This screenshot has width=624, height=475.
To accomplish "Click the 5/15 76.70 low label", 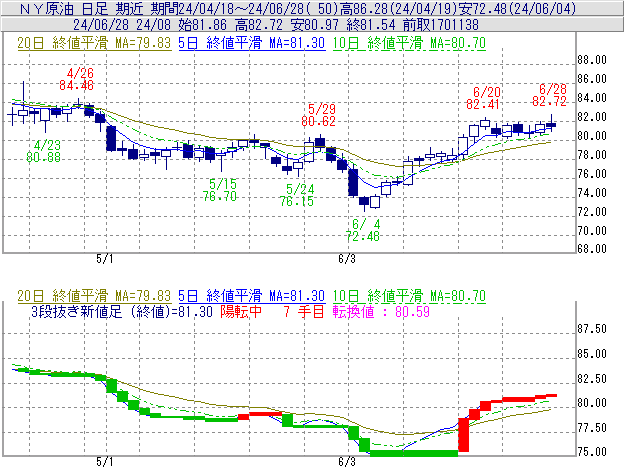I will [220, 190].
